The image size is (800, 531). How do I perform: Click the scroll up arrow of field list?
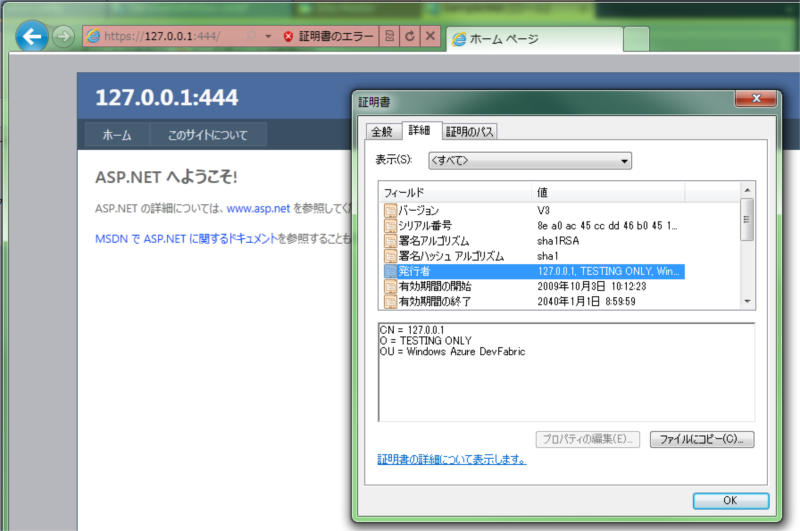pos(747,190)
